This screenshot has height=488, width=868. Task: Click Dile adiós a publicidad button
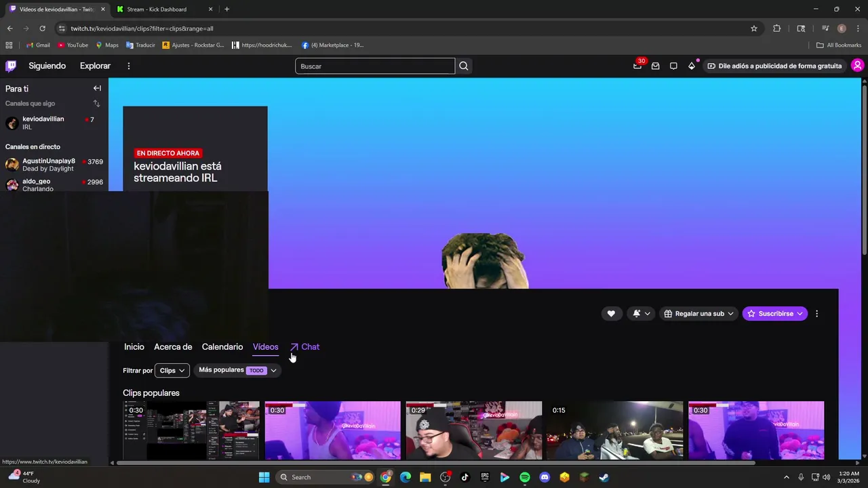tap(774, 66)
